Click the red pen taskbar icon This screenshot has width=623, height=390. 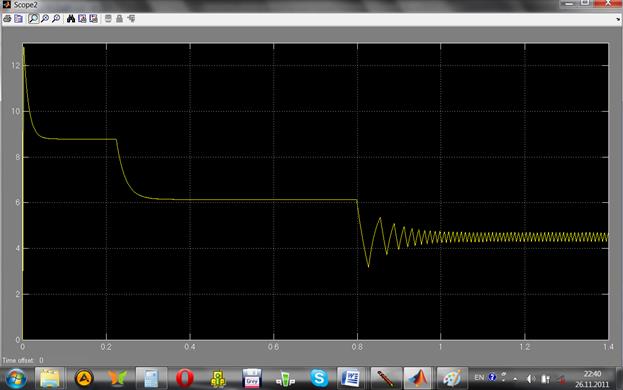[x=385, y=378]
